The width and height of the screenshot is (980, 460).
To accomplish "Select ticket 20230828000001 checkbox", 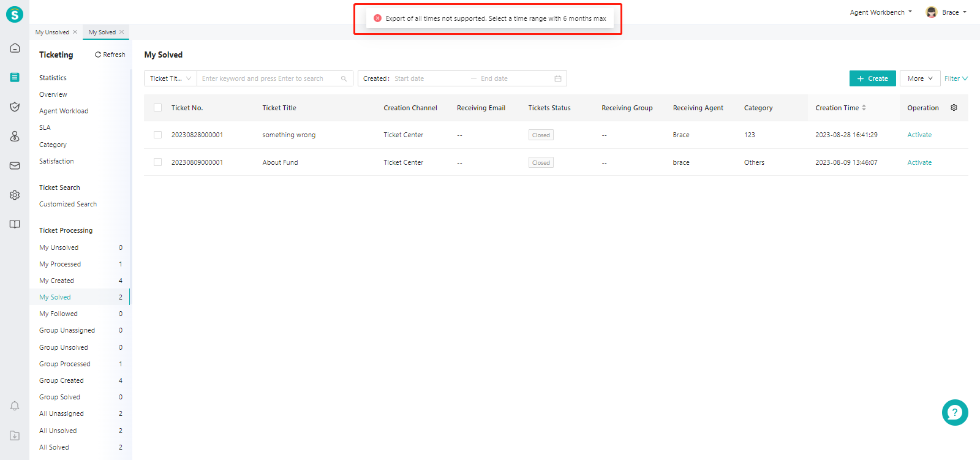I will (157, 135).
